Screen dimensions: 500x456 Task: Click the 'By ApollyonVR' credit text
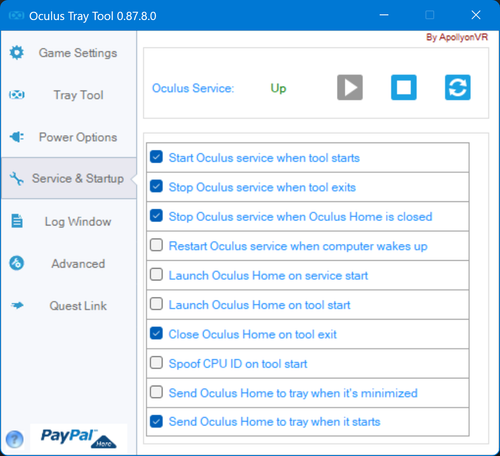click(x=457, y=37)
